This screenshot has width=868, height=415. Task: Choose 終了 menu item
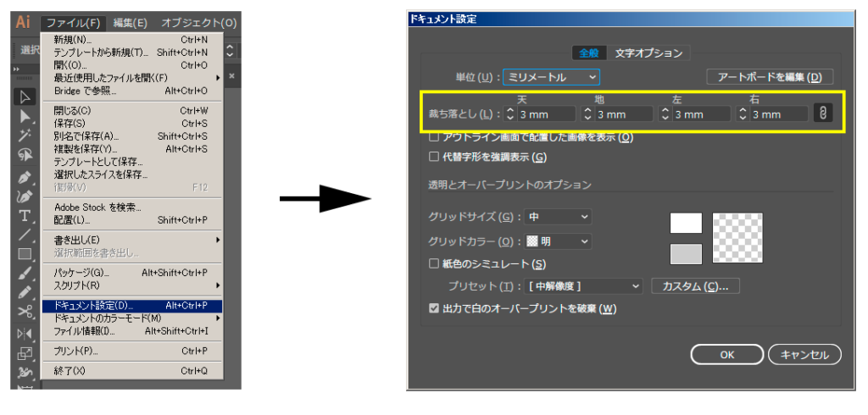coord(131,371)
